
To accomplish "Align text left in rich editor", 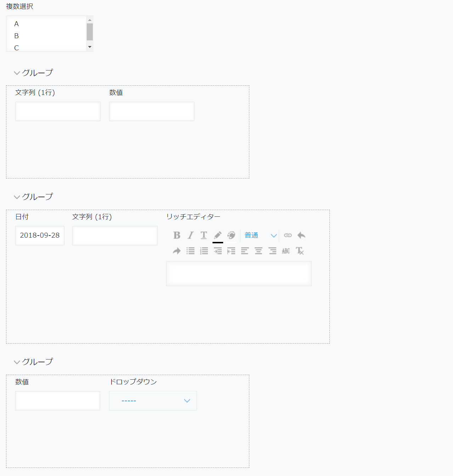I will [245, 251].
